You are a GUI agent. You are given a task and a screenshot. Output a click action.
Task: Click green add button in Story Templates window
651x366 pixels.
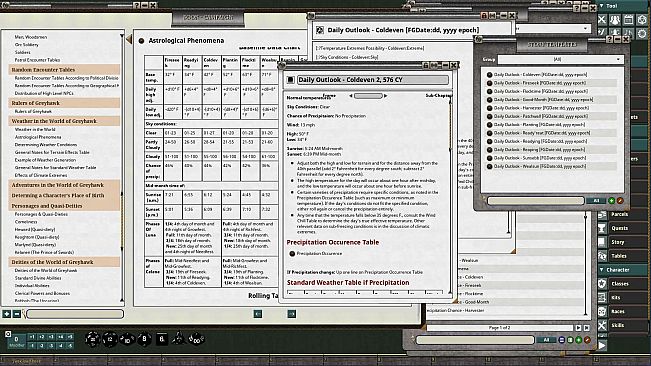click(612, 201)
